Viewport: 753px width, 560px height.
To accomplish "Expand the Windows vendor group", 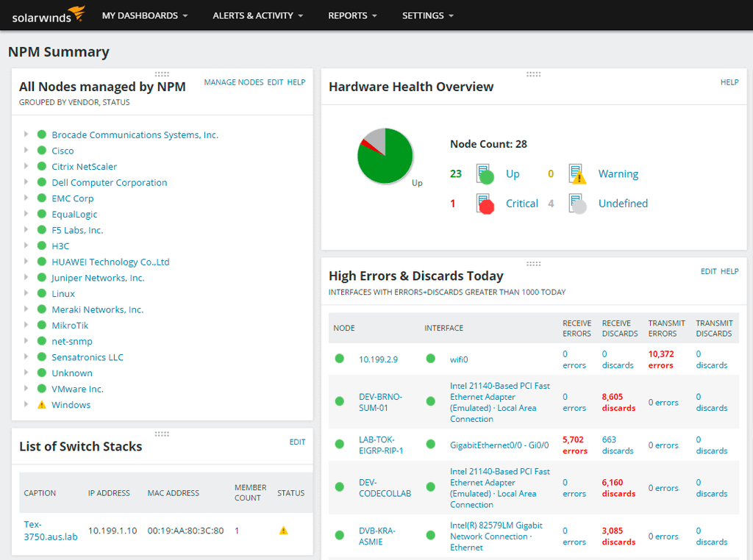I will click(x=26, y=403).
